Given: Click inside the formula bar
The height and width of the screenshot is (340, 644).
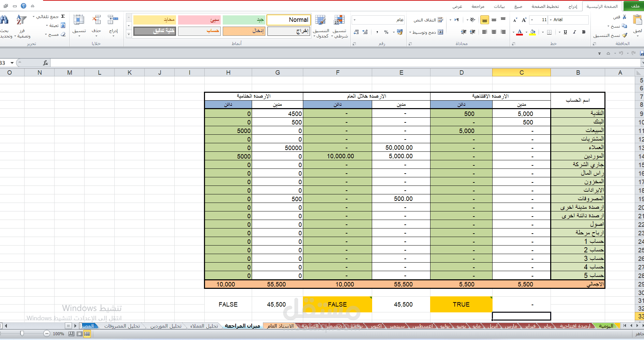Looking at the screenshot, I should pos(345,63).
